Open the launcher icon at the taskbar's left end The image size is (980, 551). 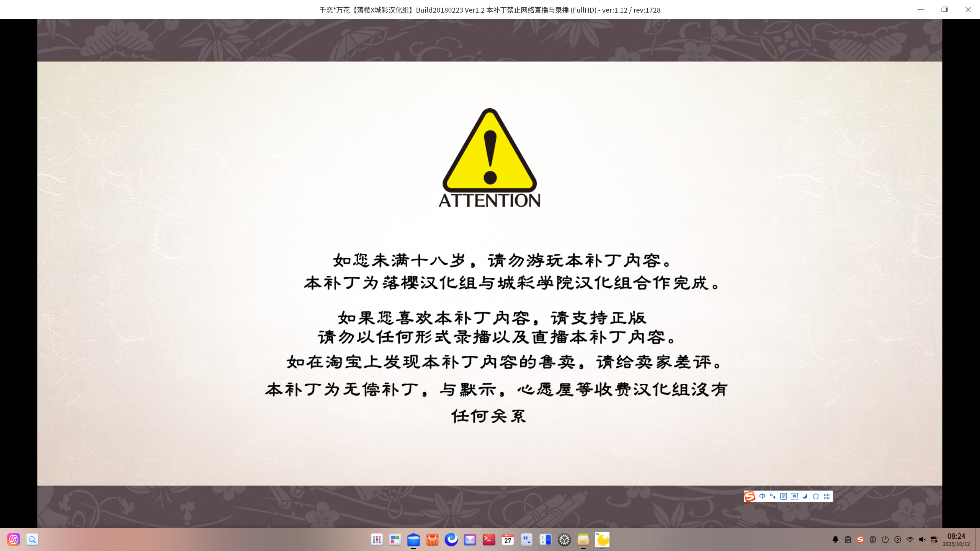(x=13, y=540)
